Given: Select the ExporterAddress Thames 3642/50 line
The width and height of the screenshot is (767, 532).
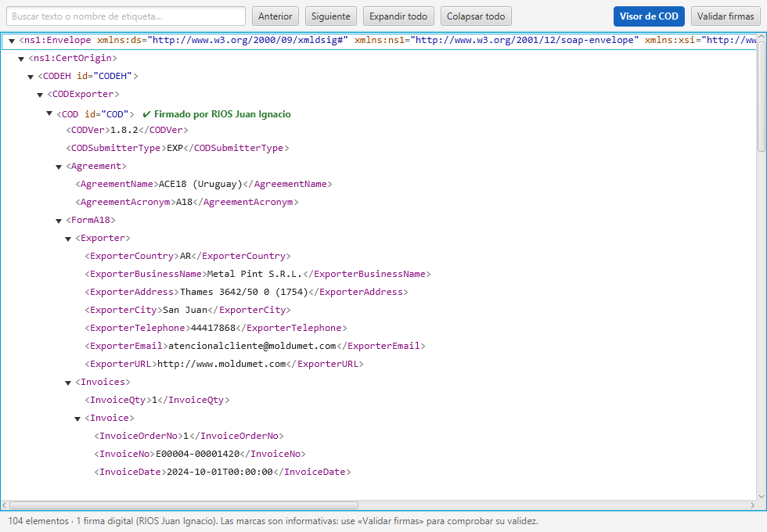Looking at the screenshot, I should (247, 292).
